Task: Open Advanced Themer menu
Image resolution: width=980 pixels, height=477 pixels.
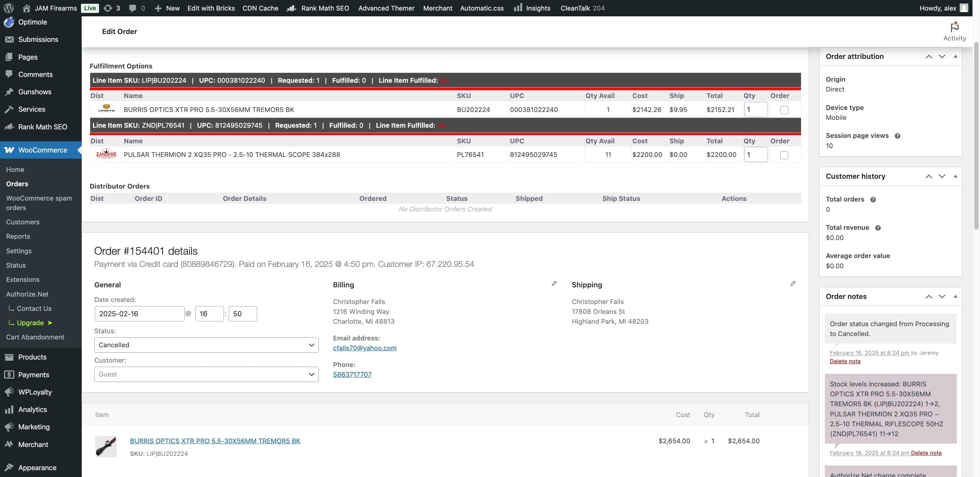Action: point(386,8)
